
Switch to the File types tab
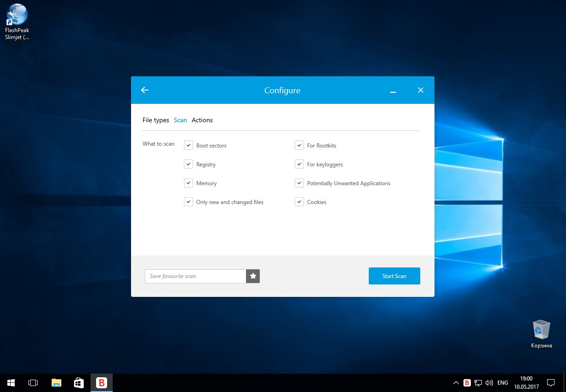pyautogui.click(x=156, y=120)
